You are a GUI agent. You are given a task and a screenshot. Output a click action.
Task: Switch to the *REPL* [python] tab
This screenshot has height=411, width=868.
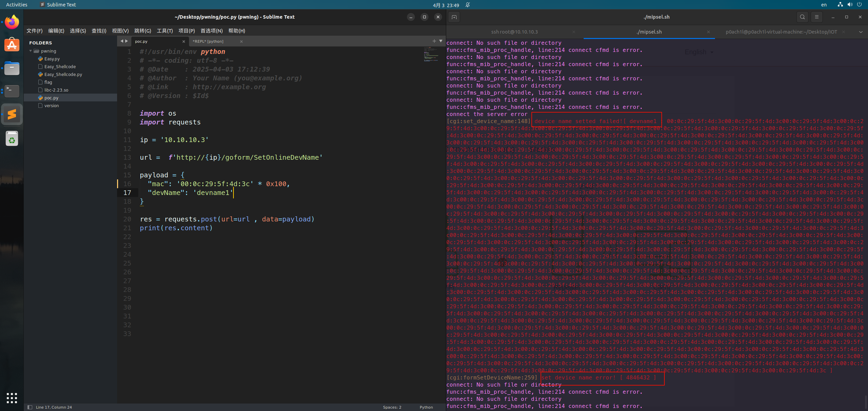click(x=208, y=41)
